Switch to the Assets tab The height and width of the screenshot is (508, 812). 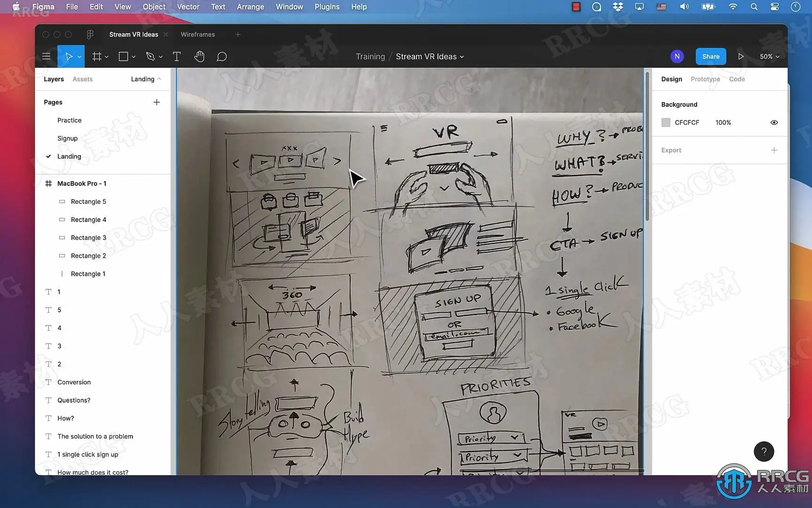[83, 79]
